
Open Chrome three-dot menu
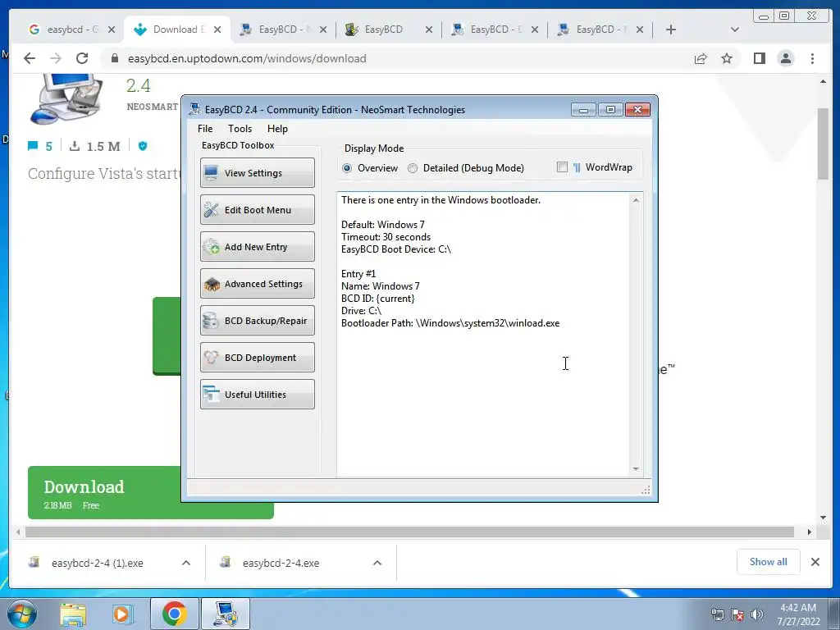[x=812, y=58]
